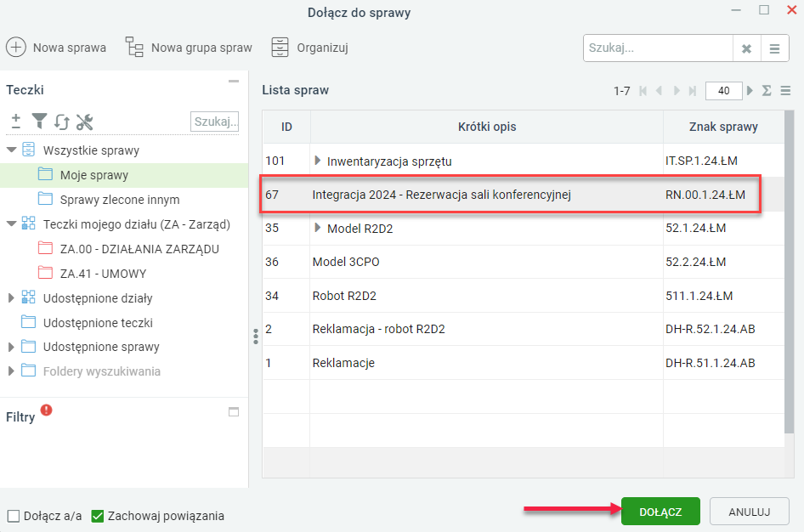
Task: Open the Lista spraw menu icon
Action: point(785,91)
